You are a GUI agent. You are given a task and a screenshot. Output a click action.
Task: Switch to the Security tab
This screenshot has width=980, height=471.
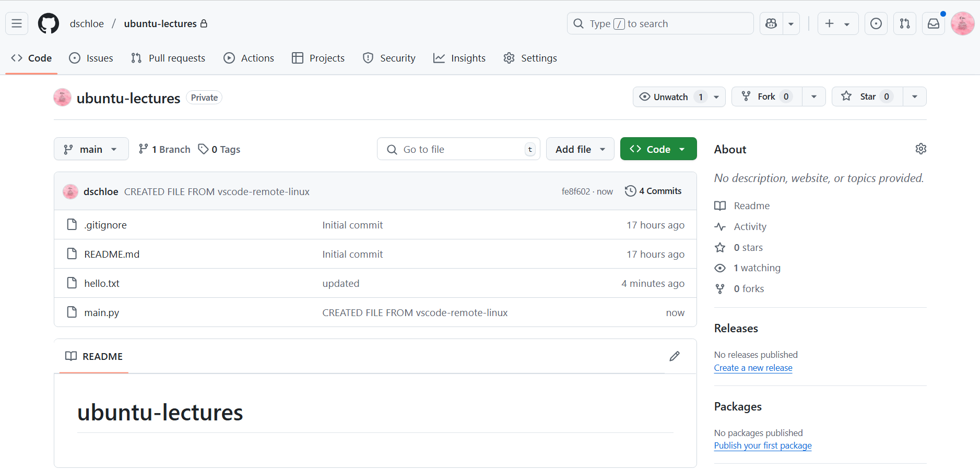click(389, 58)
